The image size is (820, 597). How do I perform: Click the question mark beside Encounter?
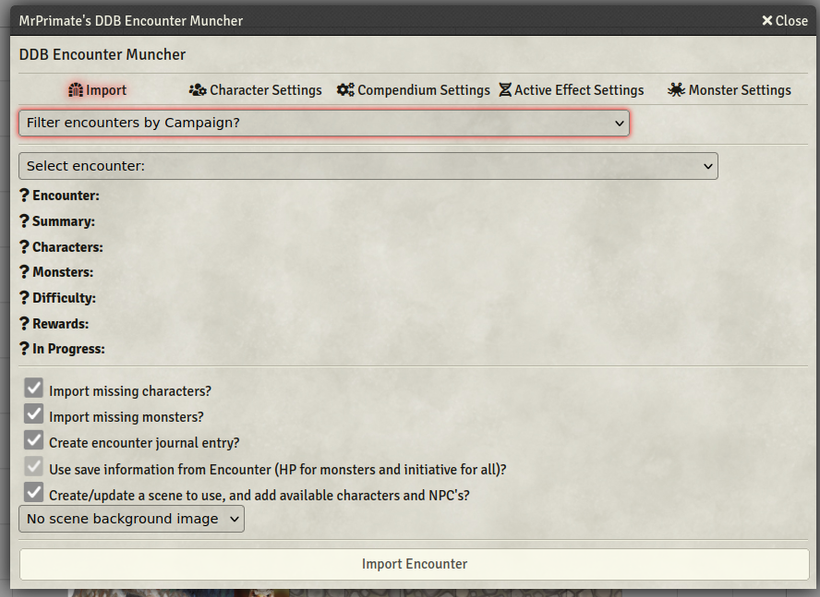(24, 195)
